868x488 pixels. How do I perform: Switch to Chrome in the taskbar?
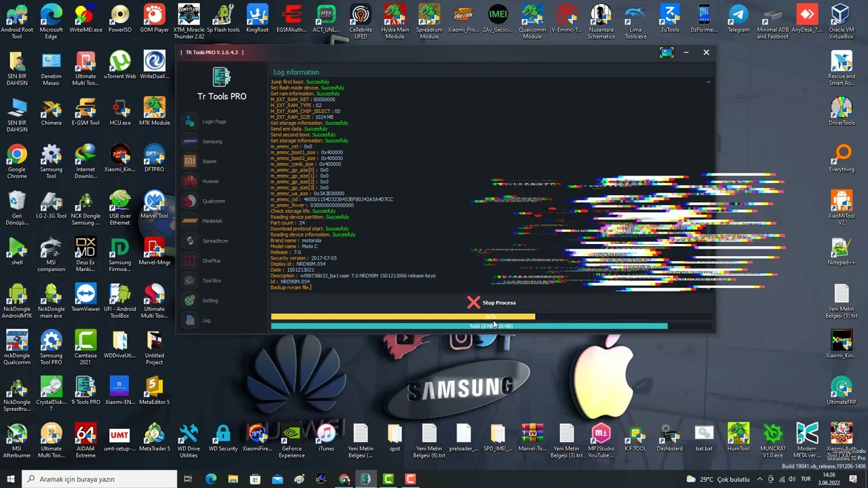344,479
